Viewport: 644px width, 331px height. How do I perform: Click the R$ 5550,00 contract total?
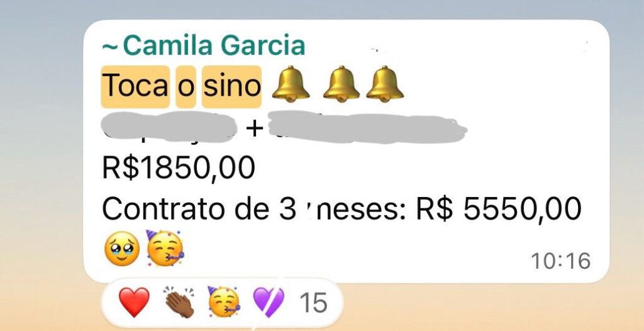tap(499, 209)
